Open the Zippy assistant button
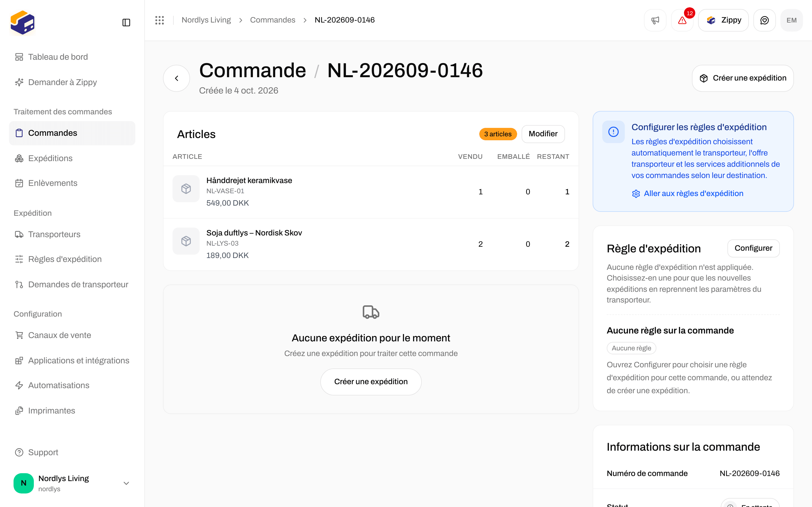812x507 pixels. [x=723, y=20]
